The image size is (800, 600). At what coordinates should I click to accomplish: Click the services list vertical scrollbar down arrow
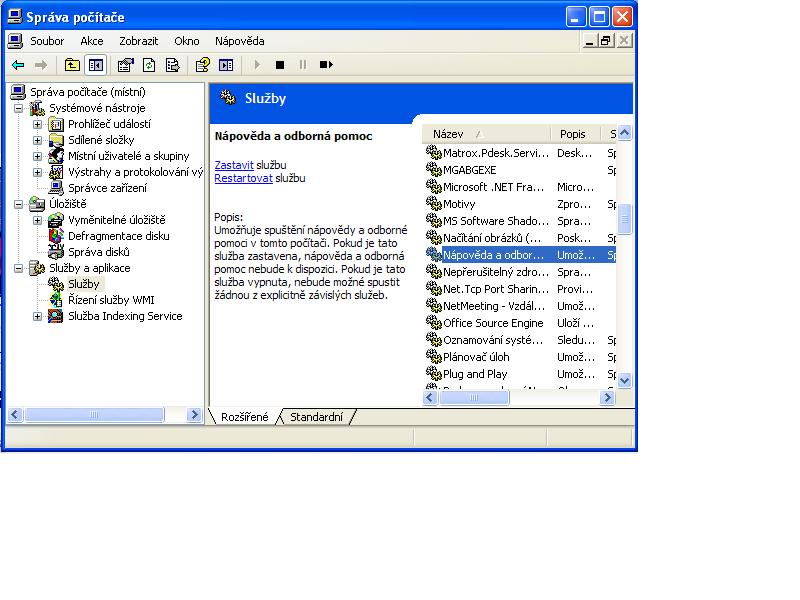tap(625, 380)
